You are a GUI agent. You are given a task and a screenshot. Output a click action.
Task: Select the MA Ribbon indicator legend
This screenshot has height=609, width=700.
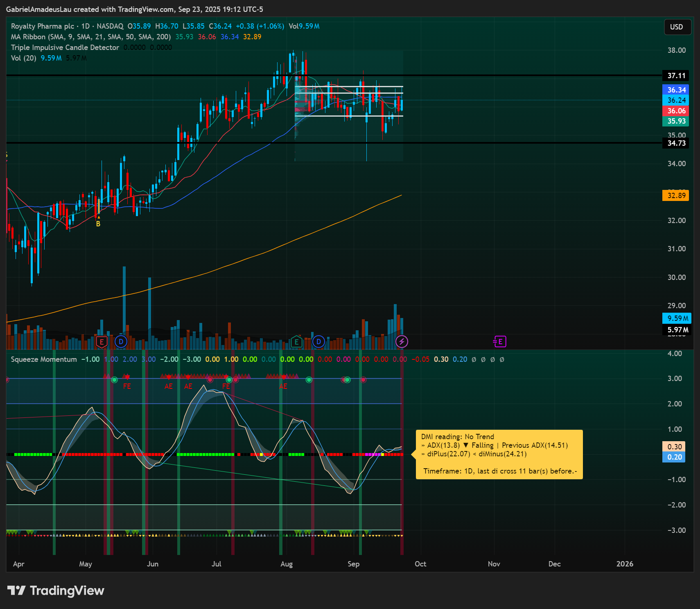point(91,37)
